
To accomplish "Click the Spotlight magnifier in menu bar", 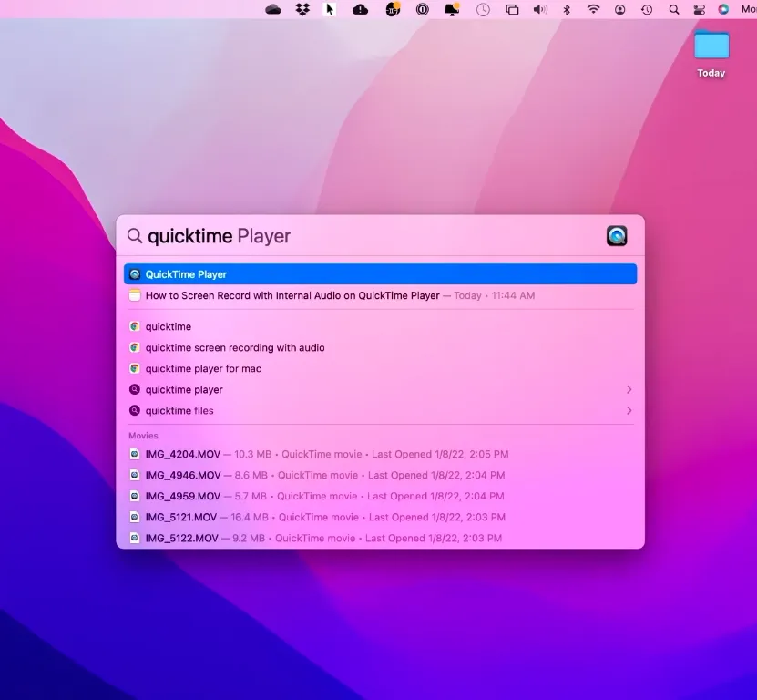I will tap(674, 10).
